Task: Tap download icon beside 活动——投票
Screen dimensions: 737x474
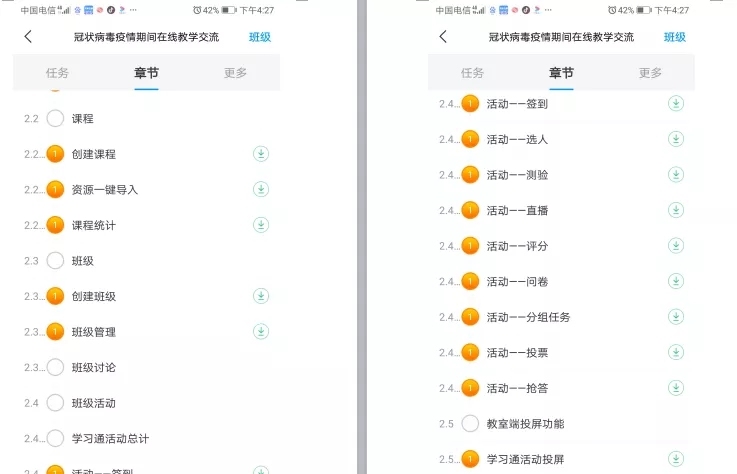Action: (x=676, y=352)
